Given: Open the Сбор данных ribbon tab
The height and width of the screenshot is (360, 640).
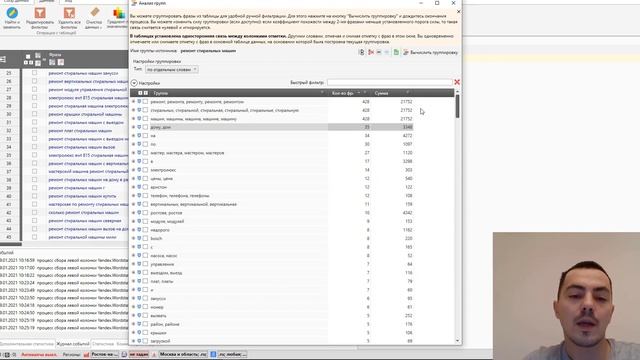Looking at the screenshot, I should point(15,2).
